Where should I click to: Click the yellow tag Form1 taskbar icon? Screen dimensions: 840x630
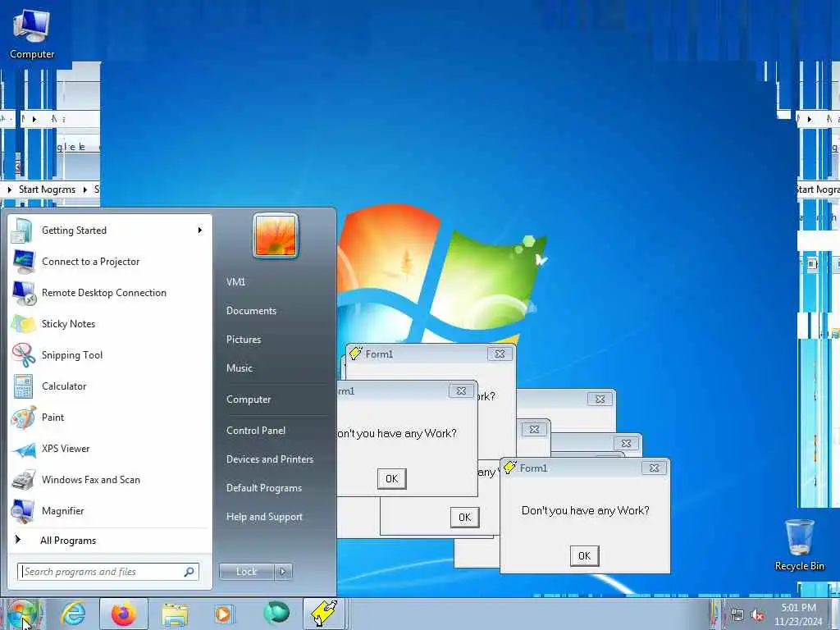click(325, 614)
